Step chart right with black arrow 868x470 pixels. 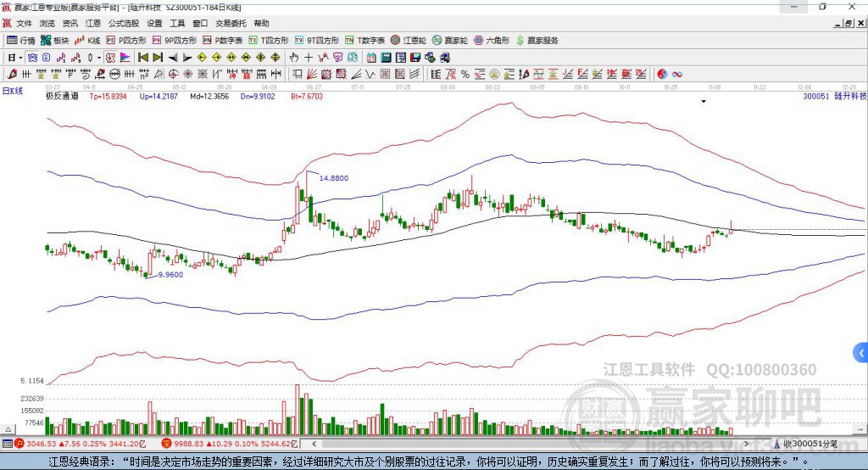pos(187,58)
